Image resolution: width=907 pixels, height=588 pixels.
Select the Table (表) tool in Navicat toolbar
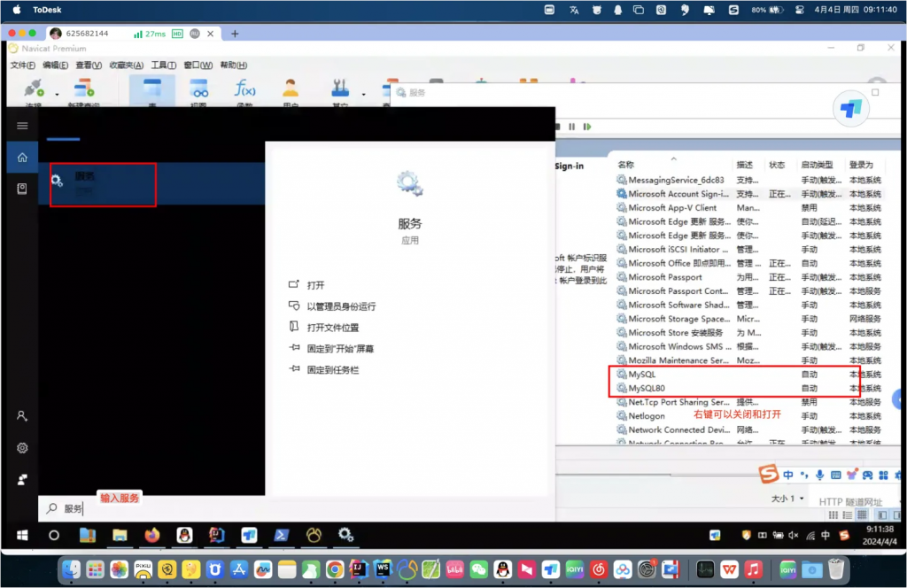151,89
